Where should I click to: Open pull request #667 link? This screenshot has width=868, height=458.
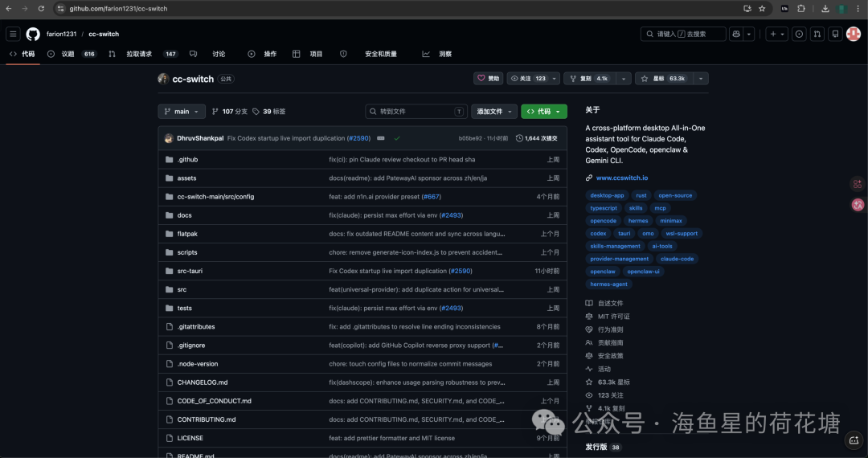point(432,196)
